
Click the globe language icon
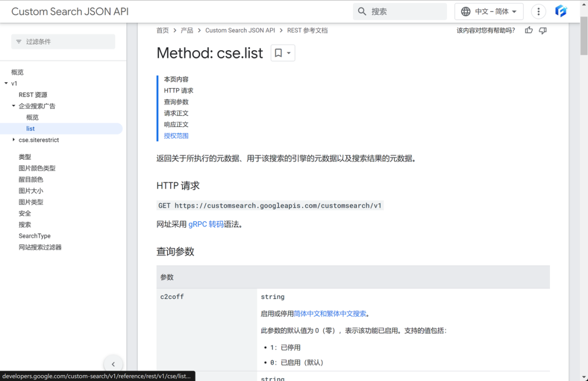click(465, 11)
